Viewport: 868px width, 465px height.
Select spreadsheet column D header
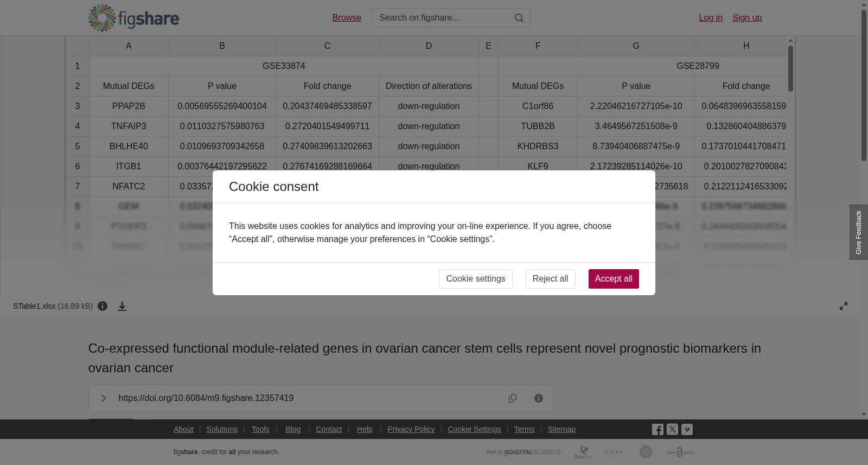(429, 46)
